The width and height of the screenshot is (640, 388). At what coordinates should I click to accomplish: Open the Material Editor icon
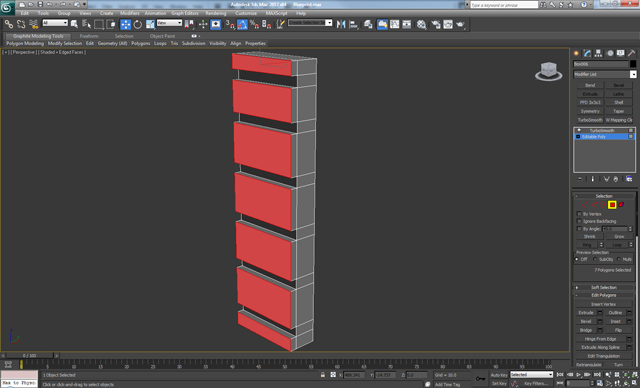[422, 24]
